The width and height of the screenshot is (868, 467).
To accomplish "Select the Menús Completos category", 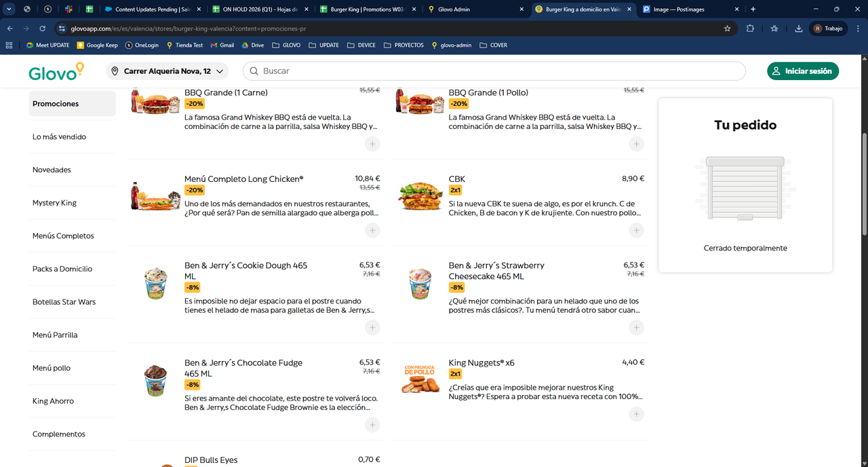I will point(73,236).
